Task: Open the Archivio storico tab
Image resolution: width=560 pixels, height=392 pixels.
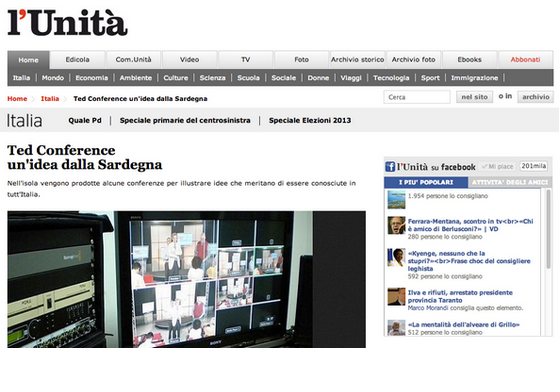Action: tap(358, 60)
